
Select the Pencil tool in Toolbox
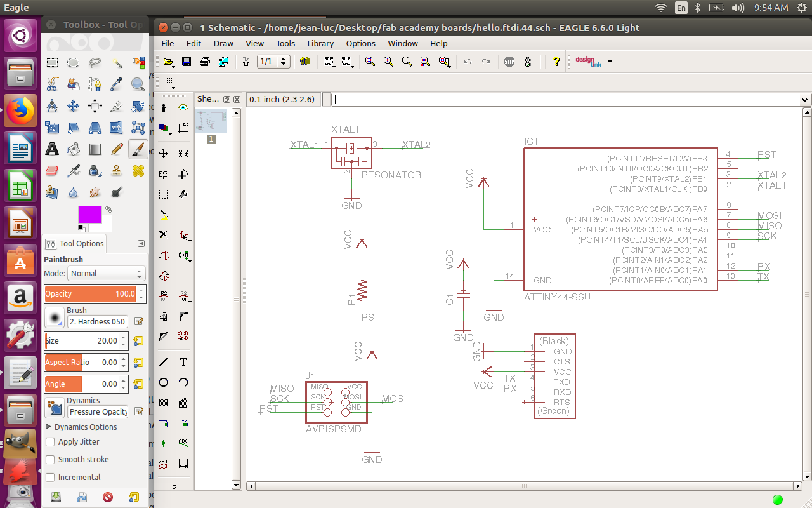(x=116, y=149)
